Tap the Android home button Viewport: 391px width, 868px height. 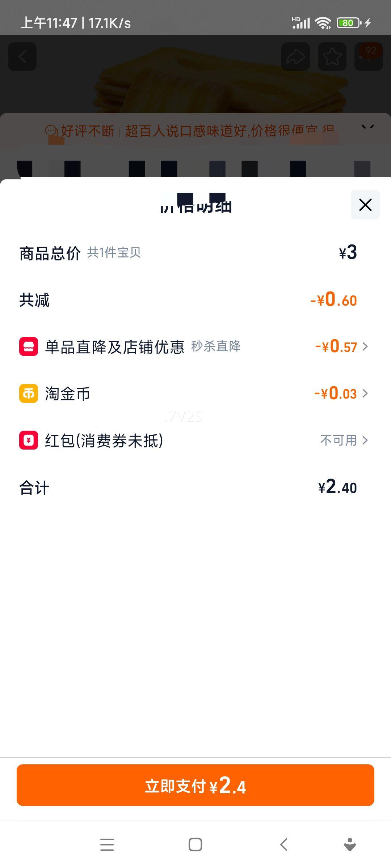pyautogui.click(x=195, y=845)
